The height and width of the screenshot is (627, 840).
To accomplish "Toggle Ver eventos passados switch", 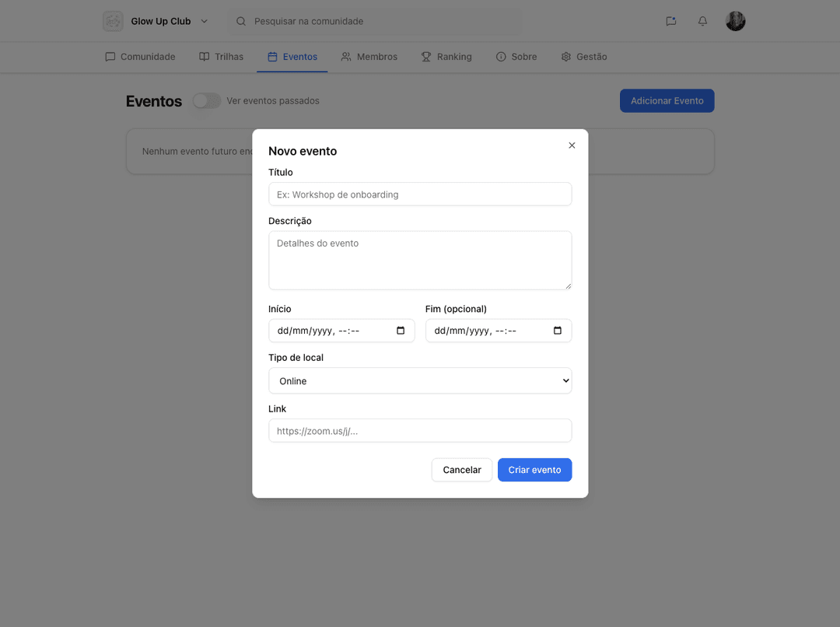I will 207,100.
